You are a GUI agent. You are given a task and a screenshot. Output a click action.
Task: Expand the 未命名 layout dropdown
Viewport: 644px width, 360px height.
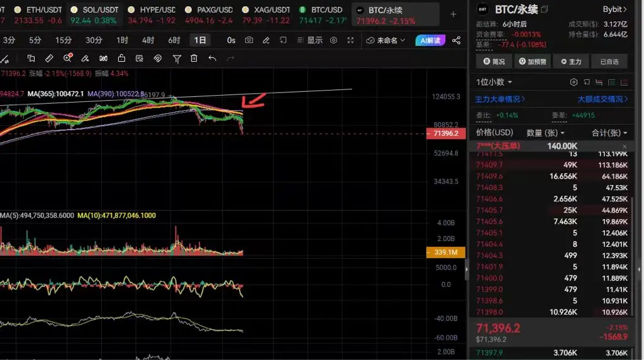[386, 40]
